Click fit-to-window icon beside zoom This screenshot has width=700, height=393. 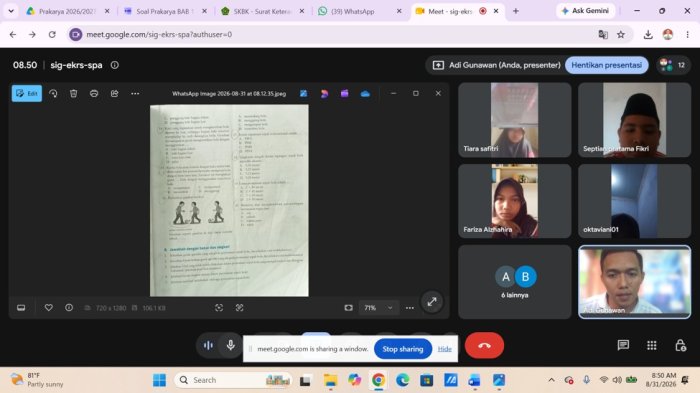coord(349,308)
